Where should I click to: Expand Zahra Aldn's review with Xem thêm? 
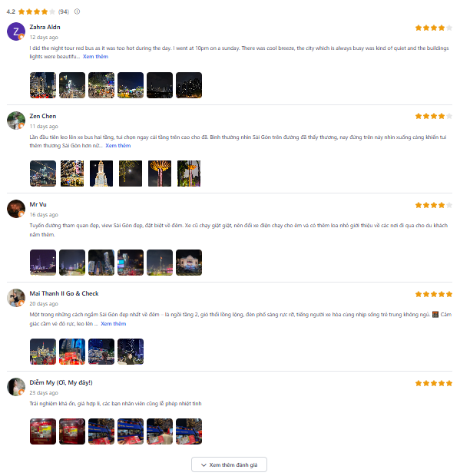click(95, 57)
